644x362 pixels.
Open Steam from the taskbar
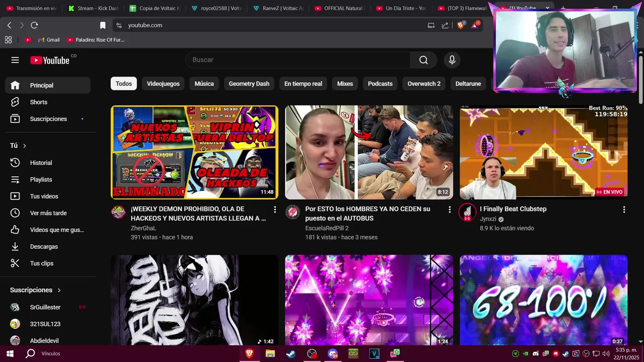pyautogui.click(x=291, y=353)
